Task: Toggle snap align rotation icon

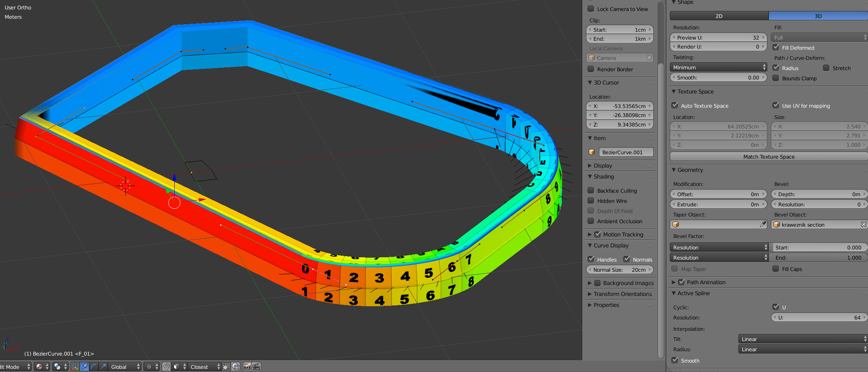Action: point(226,367)
